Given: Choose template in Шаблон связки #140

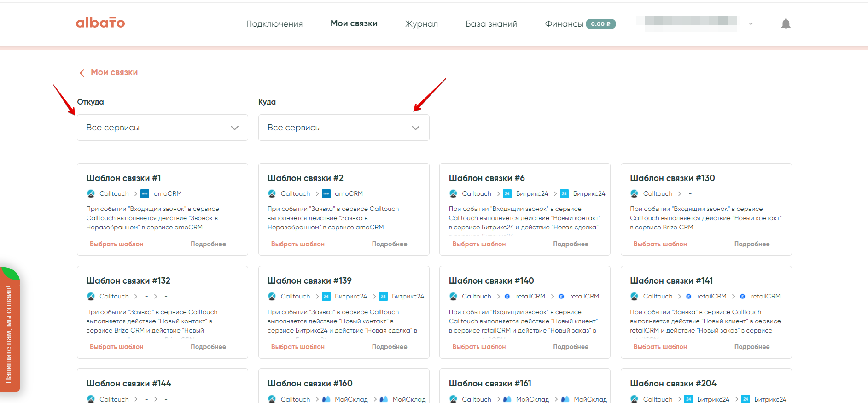Looking at the screenshot, I should (x=479, y=347).
